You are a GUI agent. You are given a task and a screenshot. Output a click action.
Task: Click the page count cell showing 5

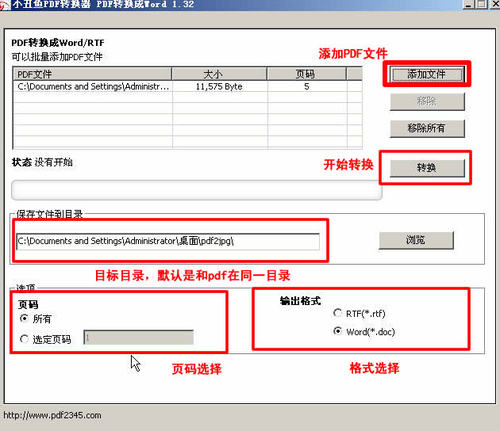point(307,87)
